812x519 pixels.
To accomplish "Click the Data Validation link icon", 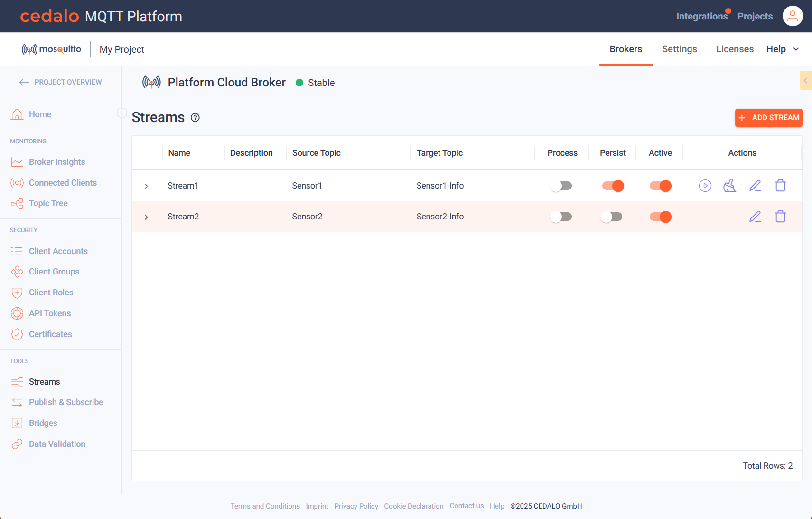I will (17, 444).
